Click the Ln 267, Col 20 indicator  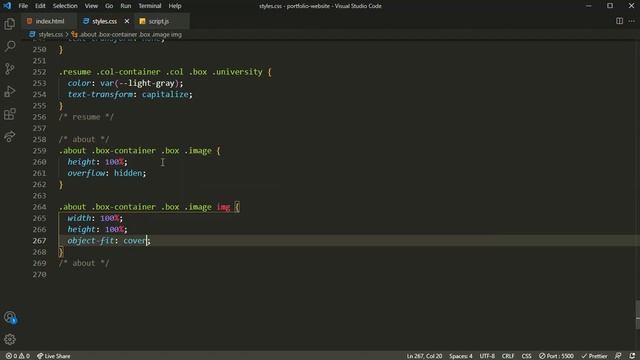pyautogui.click(x=424, y=356)
